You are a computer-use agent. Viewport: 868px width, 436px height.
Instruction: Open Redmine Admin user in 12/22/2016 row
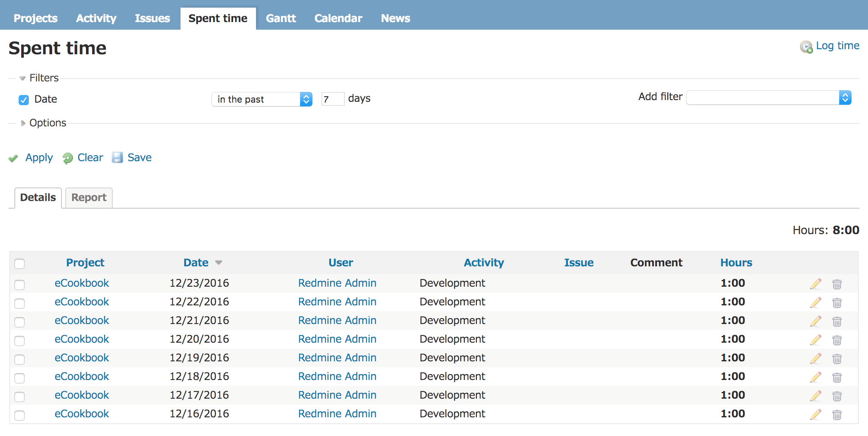tap(337, 302)
